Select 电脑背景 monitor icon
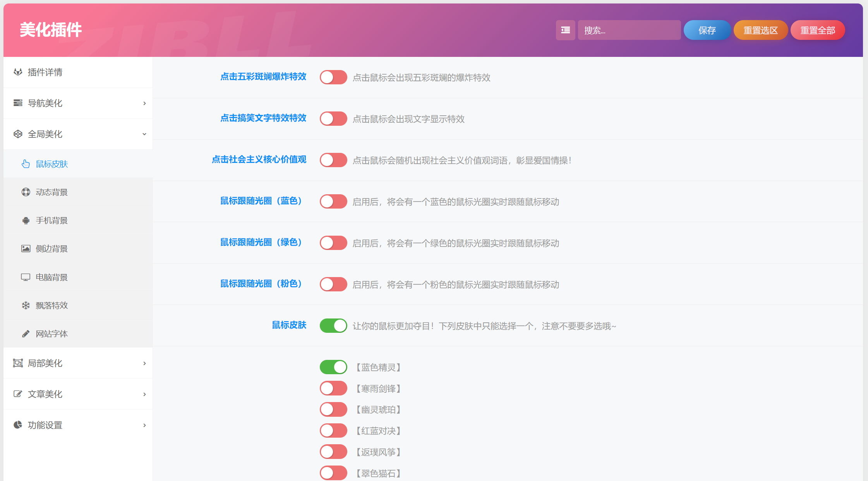 tap(26, 277)
